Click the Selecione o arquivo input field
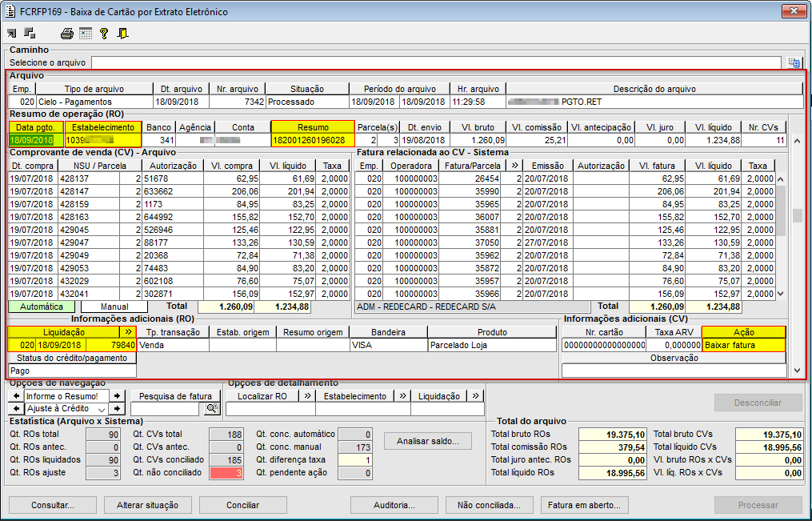 [435, 62]
